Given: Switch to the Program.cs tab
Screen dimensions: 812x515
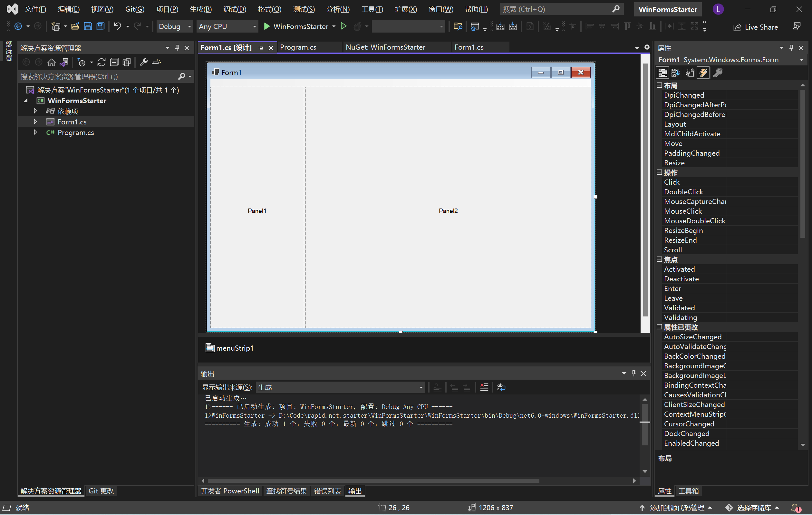Looking at the screenshot, I should [298, 47].
